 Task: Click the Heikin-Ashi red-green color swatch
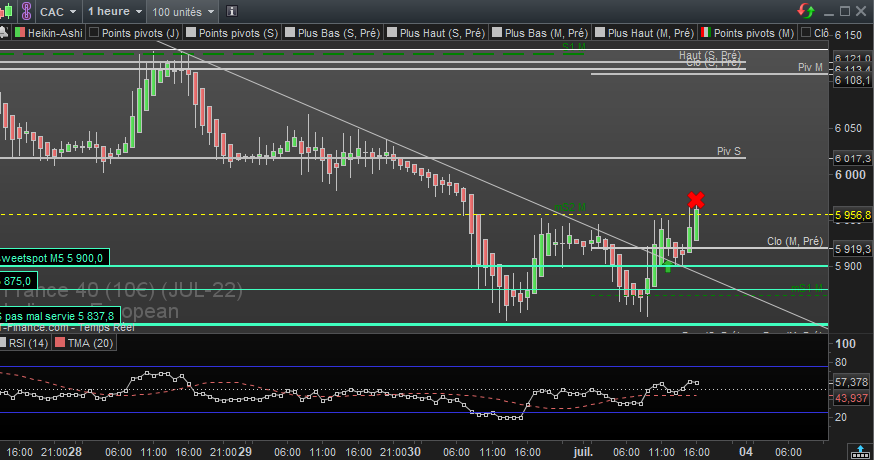coord(20,32)
